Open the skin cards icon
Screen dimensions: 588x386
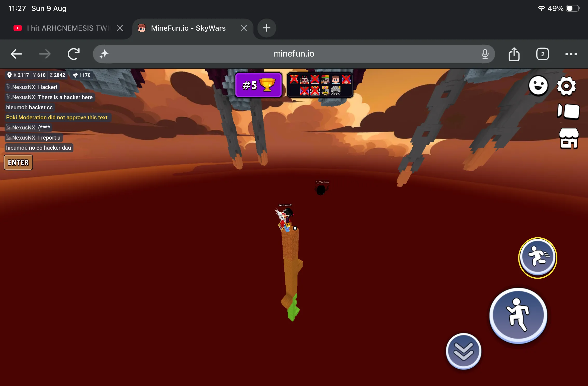pyautogui.click(x=568, y=112)
